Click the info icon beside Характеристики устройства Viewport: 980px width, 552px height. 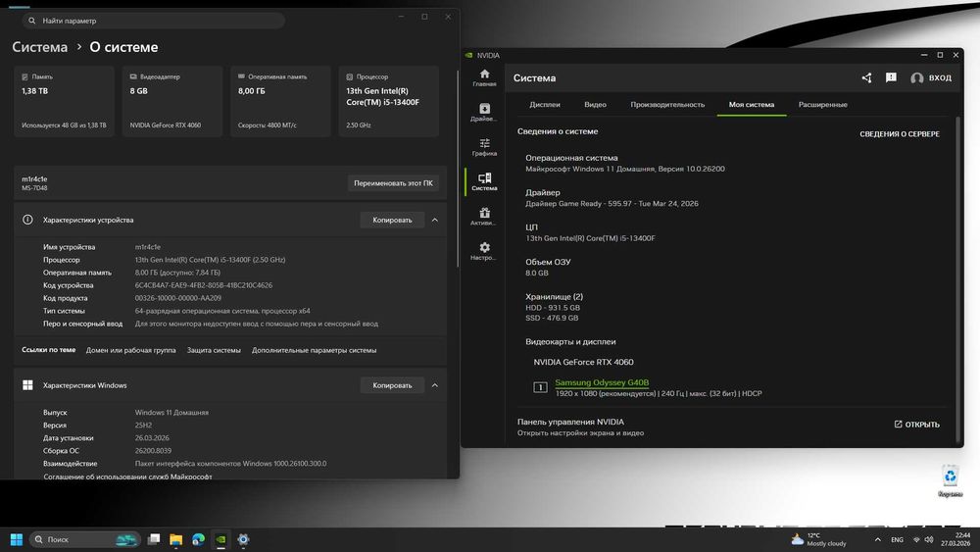[27, 220]
